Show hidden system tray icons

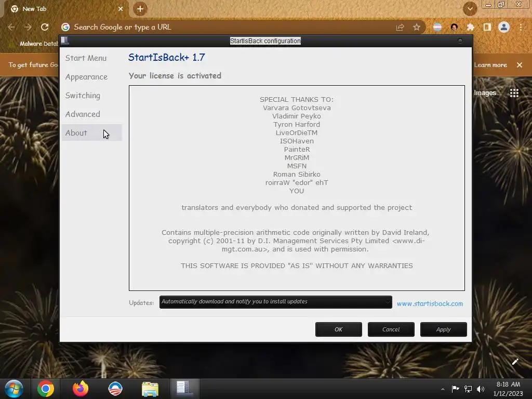[443, 389]
